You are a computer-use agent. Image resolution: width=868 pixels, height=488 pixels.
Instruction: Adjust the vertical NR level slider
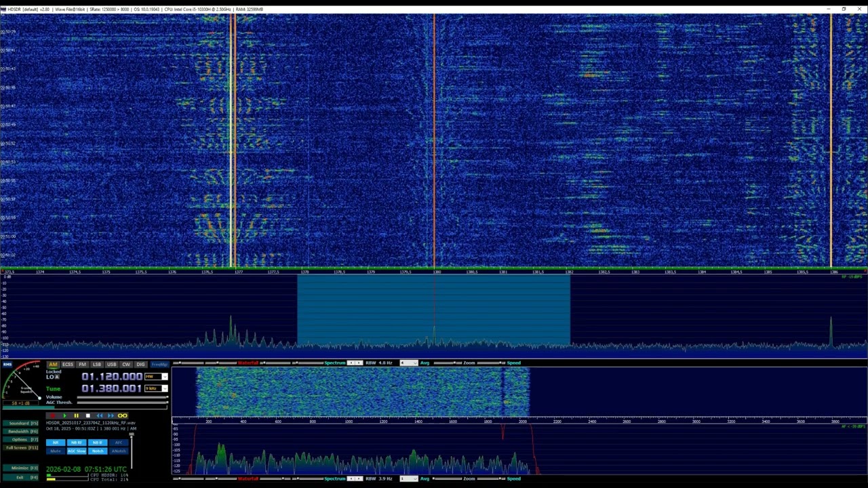click(132, 451)
